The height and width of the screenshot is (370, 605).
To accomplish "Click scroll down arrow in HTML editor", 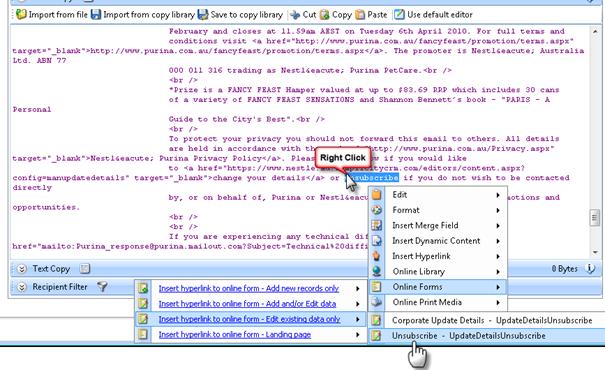I will click(595, 253).
